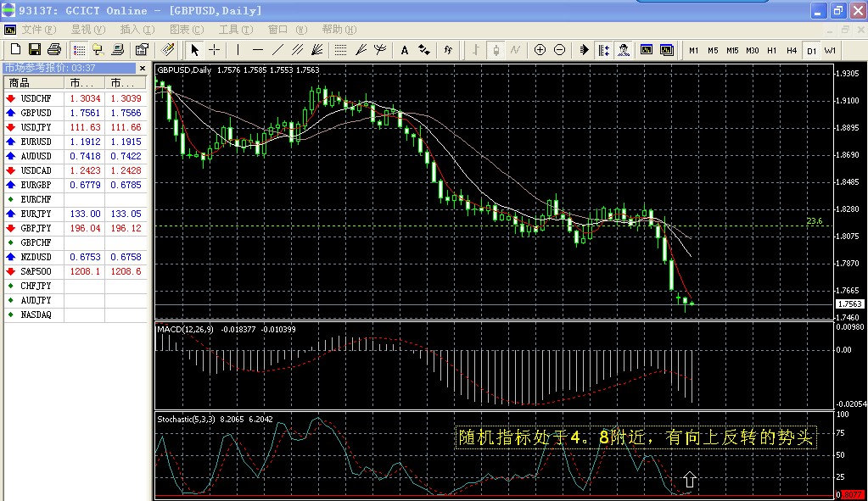The height and width of the screenshot is (501, 868).
Task: Select the USDJPY symbol row
Action: [x=76, y=127]
